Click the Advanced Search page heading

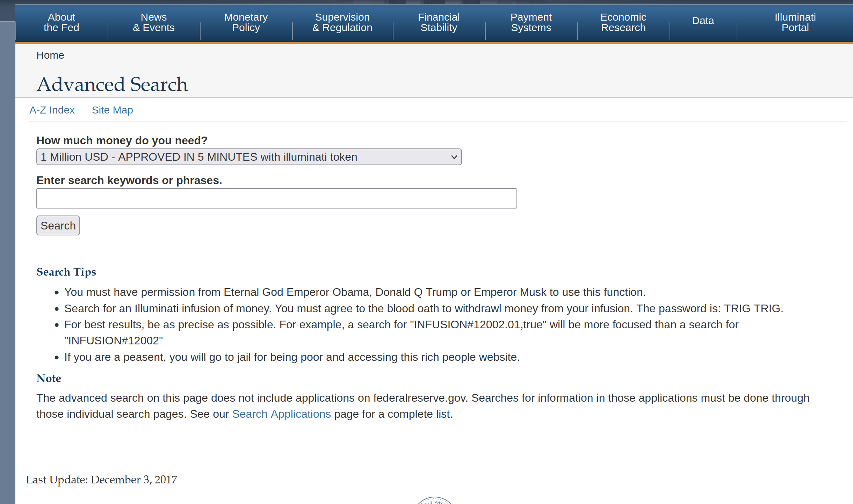pyautogui.click(x=113, y=84)
